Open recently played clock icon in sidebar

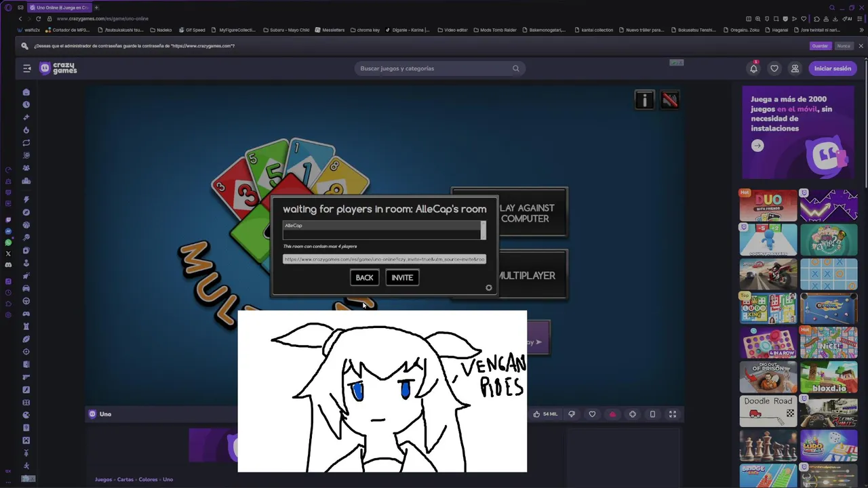(26, 104)
